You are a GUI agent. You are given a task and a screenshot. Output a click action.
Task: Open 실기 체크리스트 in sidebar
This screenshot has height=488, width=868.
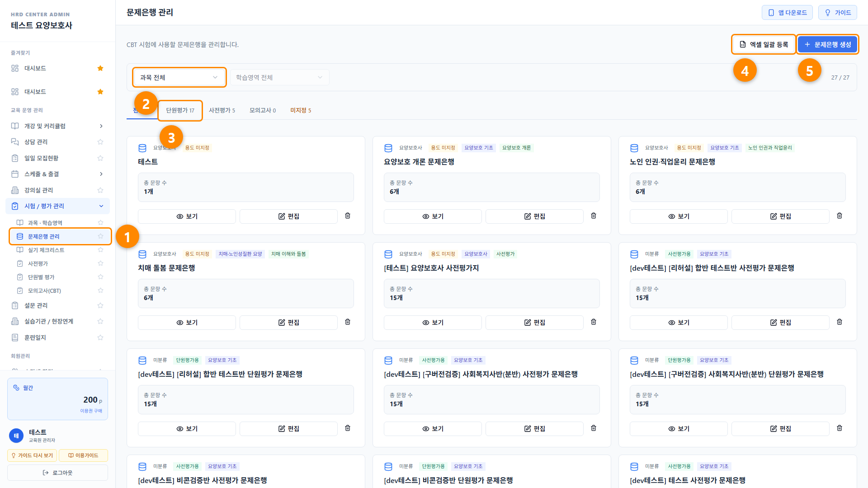[46, 250]
